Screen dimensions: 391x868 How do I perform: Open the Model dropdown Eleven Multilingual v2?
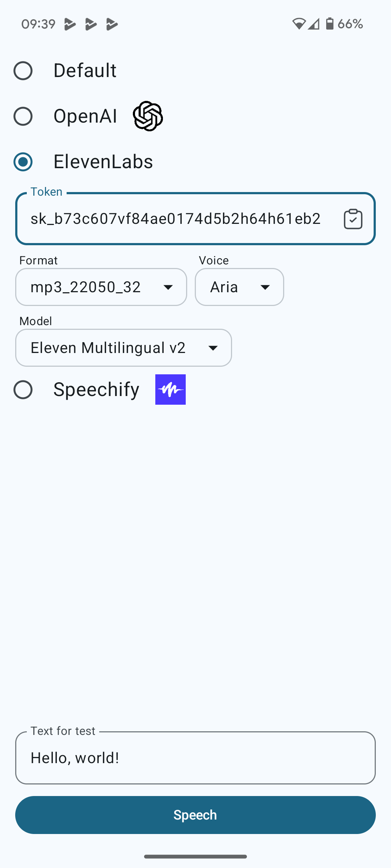point(123,348)
